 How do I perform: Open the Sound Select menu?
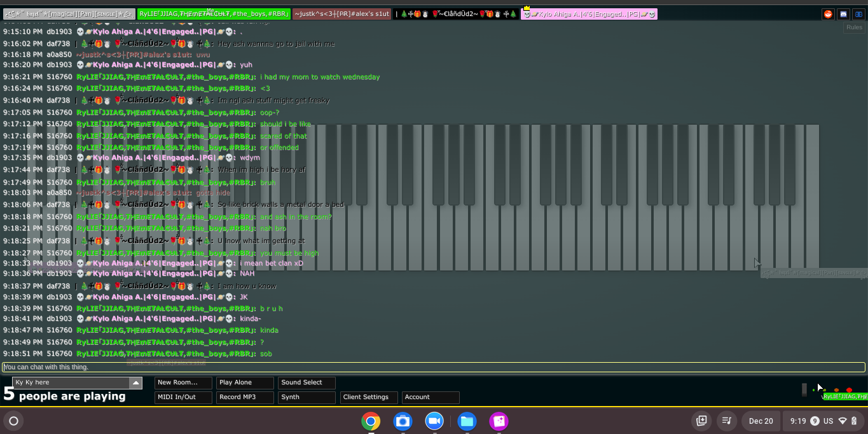307,382
